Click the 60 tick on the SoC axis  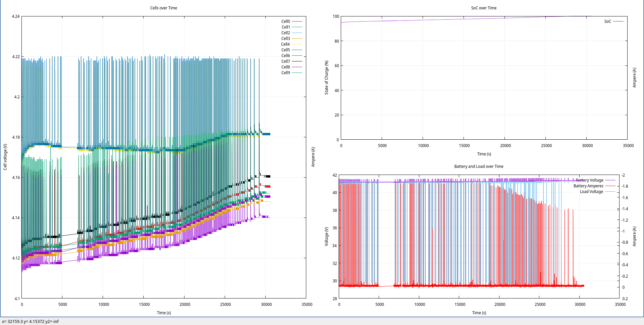(x=337, y=65)
